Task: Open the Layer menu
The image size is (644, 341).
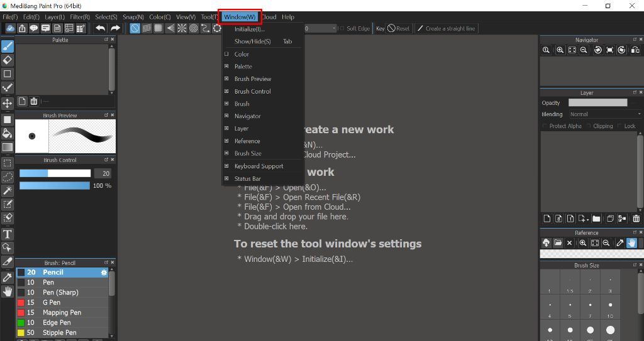Action: 55,17
